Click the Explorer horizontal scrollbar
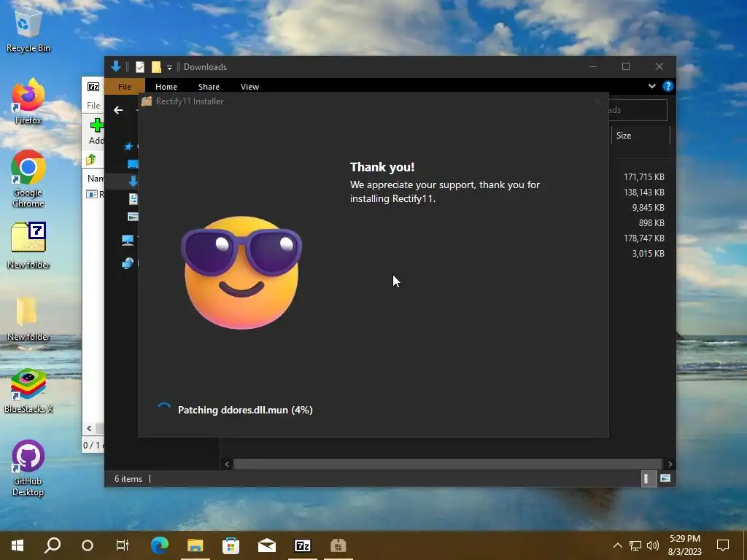The image size is (747, 560). point(447,464)
